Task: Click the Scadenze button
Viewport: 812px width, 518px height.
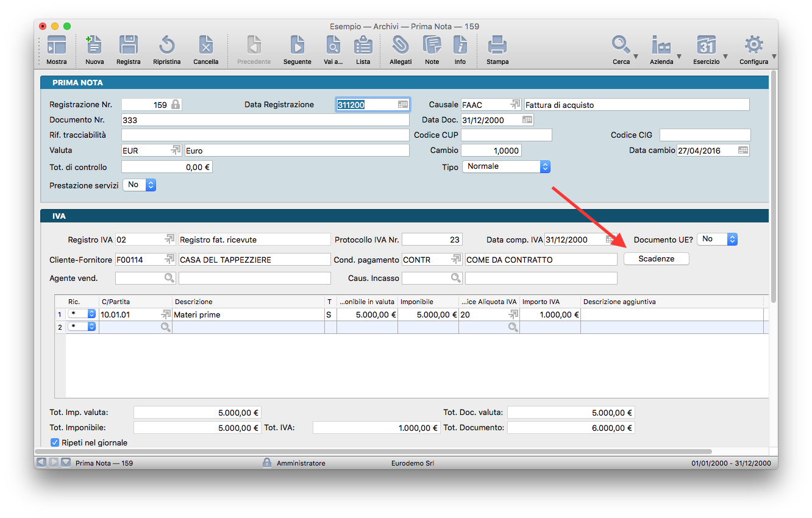Action: pyautogui.click(x=656, y=259)
